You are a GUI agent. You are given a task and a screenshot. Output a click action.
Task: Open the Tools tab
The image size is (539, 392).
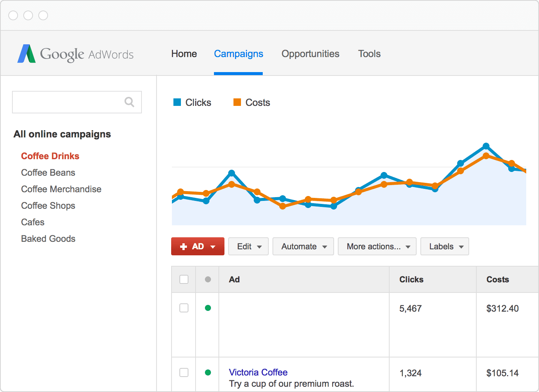tap(369, 54)
